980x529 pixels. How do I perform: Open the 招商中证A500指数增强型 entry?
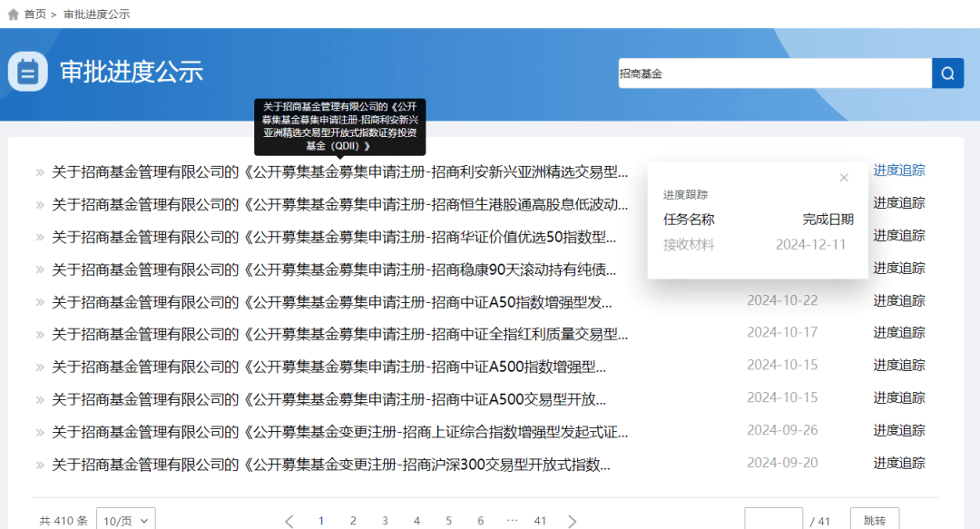pos(328,367)
